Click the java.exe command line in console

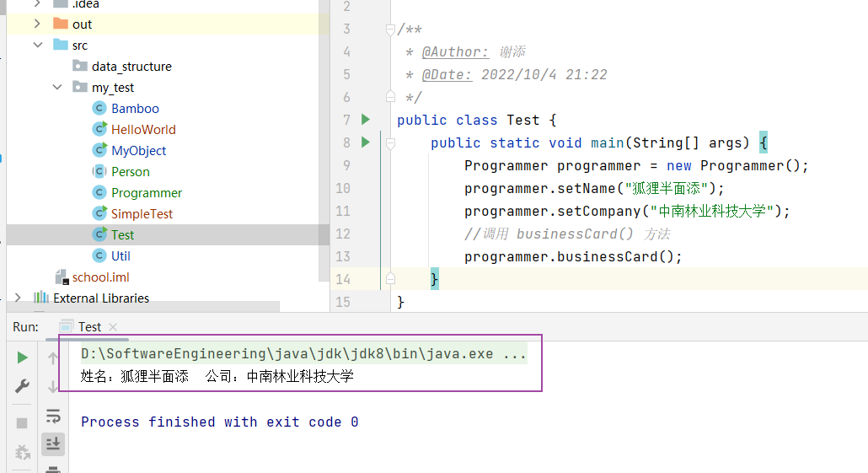[x=303, y=353]
